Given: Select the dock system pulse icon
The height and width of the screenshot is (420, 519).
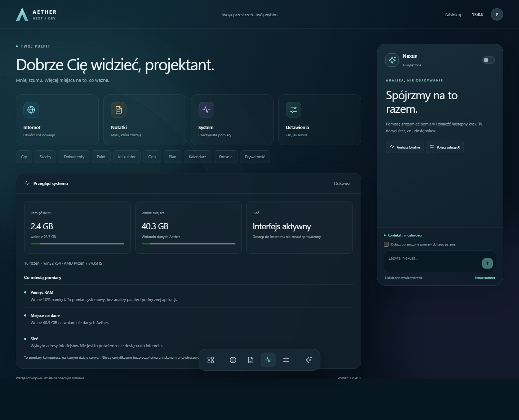Looking at the screenshot, I should [269, 360].
